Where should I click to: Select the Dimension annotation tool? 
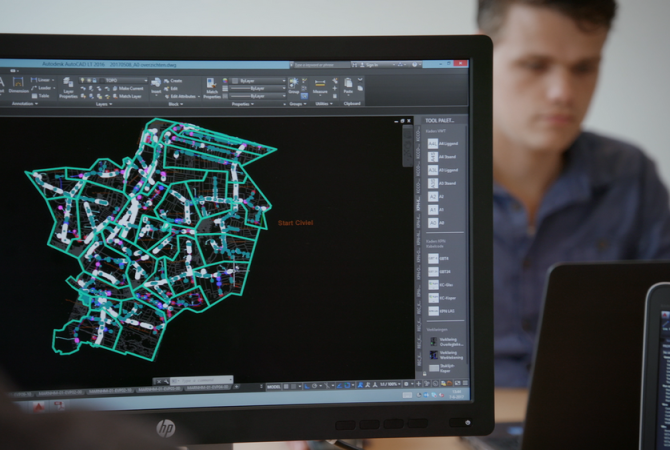click(x=19, y=88)
